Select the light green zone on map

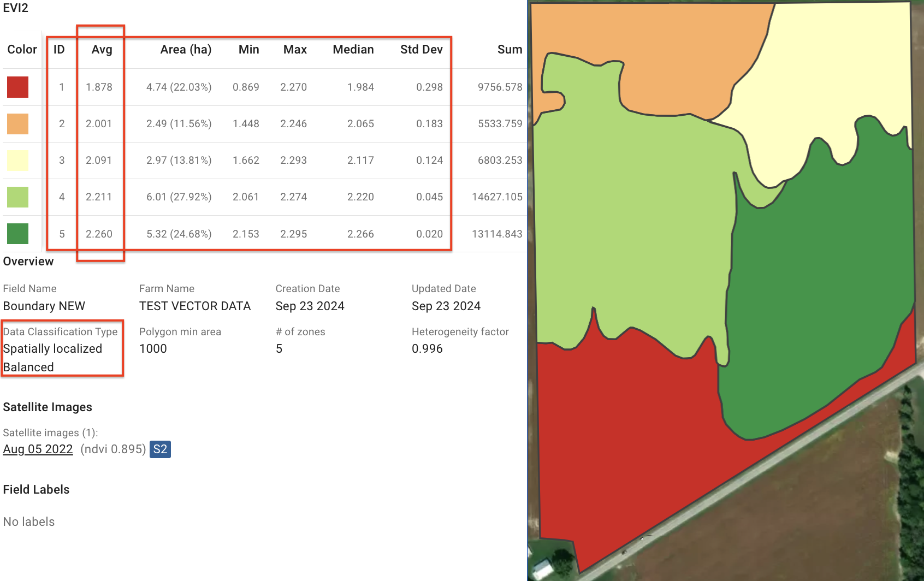628,218
